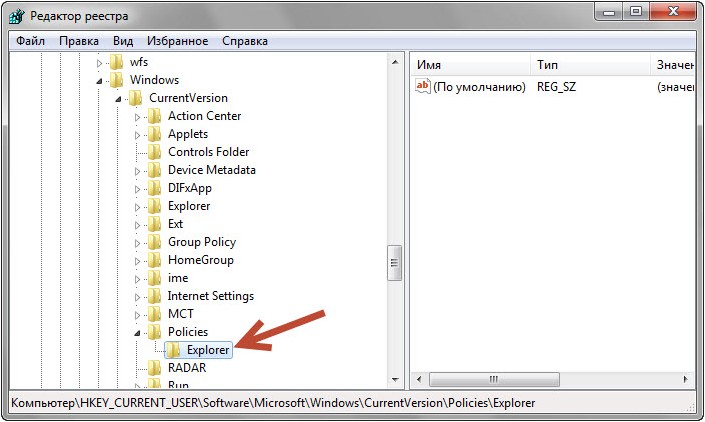
Task: Click the Action Center folder icon
Action: click(155, 116)
